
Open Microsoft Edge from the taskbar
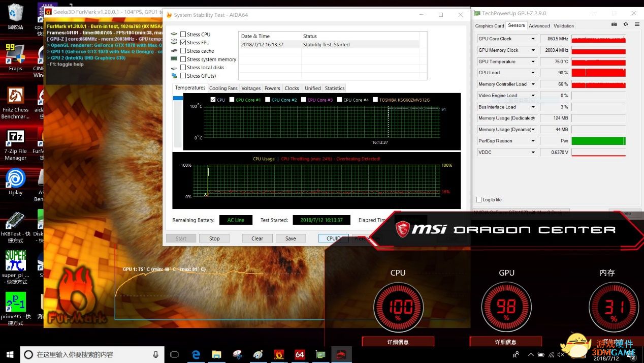[x=196, y=354]
